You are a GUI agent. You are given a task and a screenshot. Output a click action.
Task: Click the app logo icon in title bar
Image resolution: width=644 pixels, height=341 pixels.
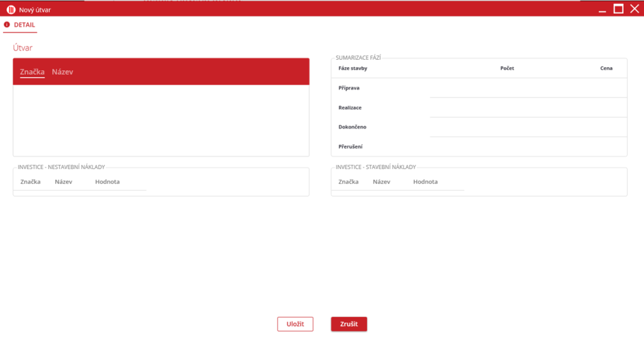pos(11,9)
